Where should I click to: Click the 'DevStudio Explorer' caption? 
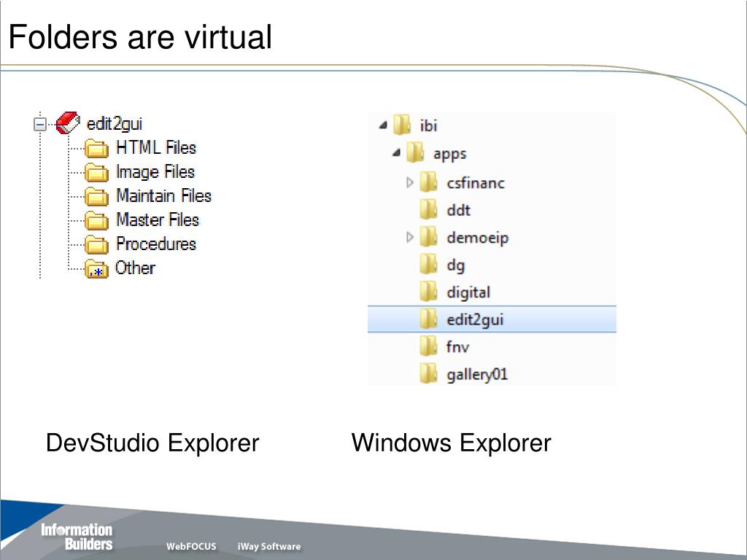152,443
